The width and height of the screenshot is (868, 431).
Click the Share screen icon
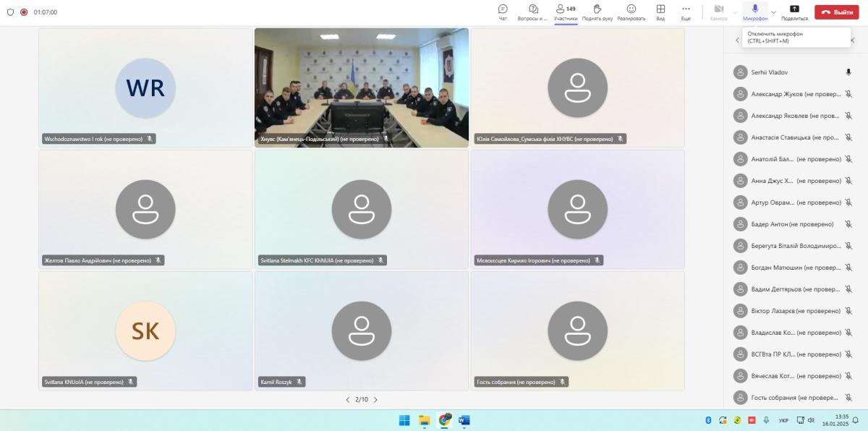click(794, 12)
